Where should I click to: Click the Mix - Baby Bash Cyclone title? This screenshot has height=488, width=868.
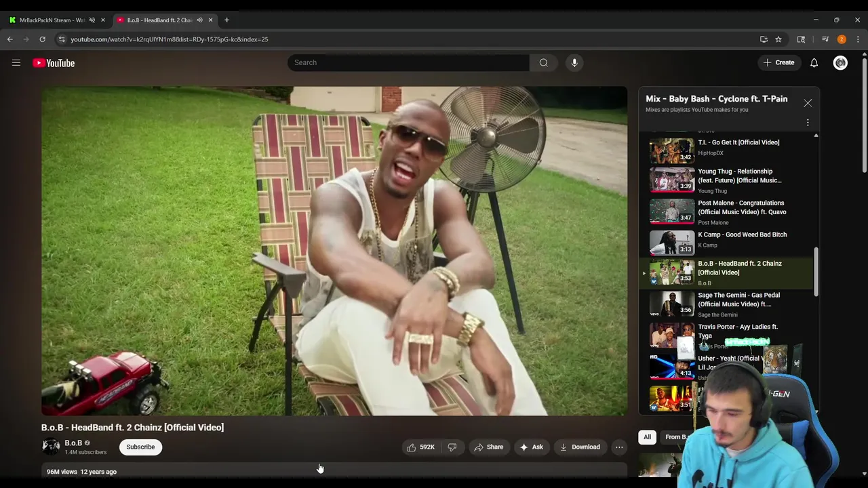point(717,99)
